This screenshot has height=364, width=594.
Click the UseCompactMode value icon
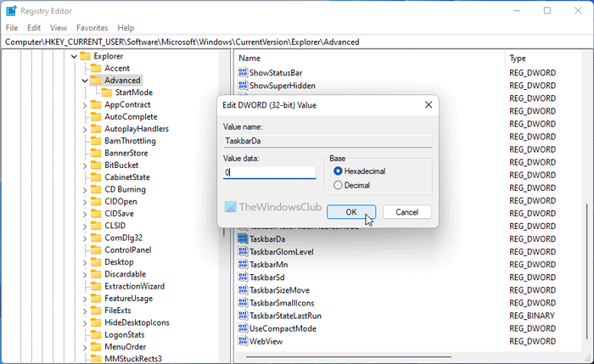243,328
